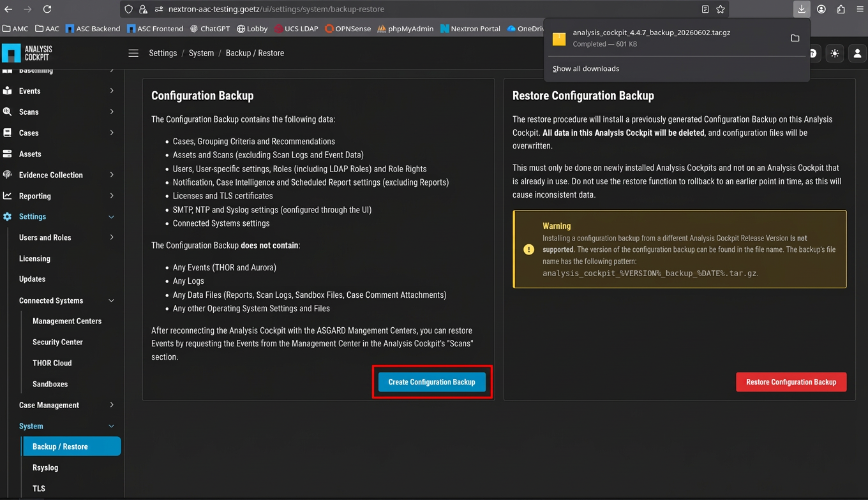Collapse the Connected Systems submenu chevron
Image resolution: width=868 pixels, height=500 pixels.
(x=112, y=300)
